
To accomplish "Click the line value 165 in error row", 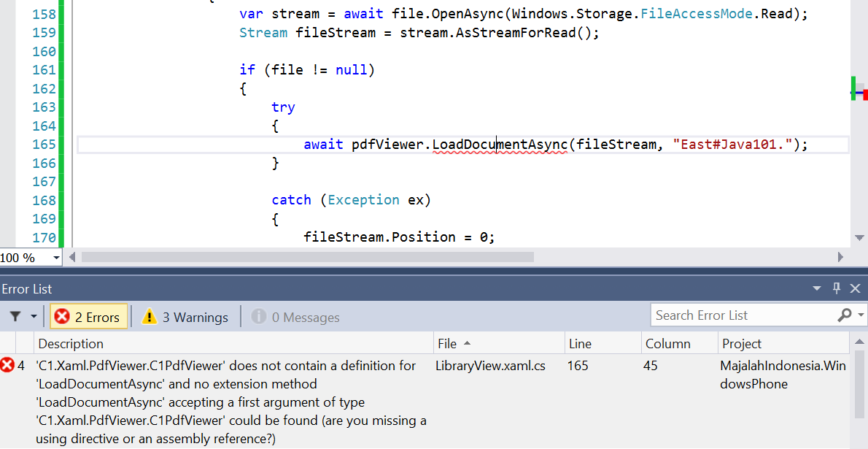I will tap(578, 366).
